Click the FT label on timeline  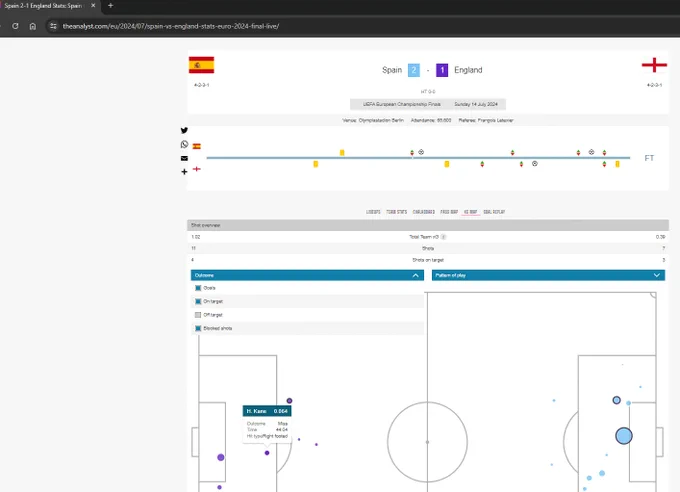tap(649, 158)
